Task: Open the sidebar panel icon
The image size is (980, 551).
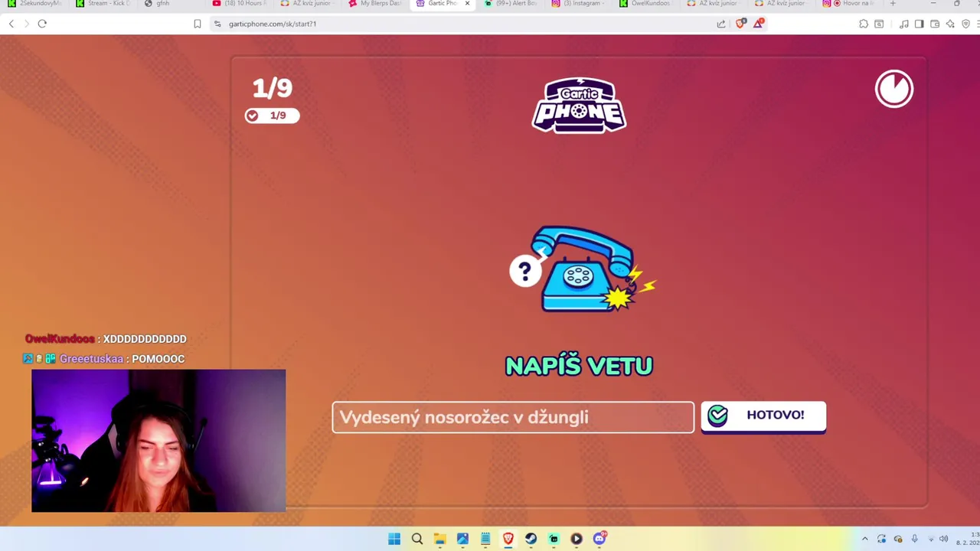Action: [919, 24]
